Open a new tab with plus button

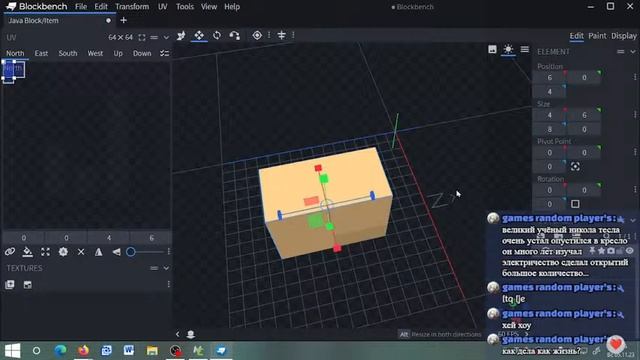point(123,20)
